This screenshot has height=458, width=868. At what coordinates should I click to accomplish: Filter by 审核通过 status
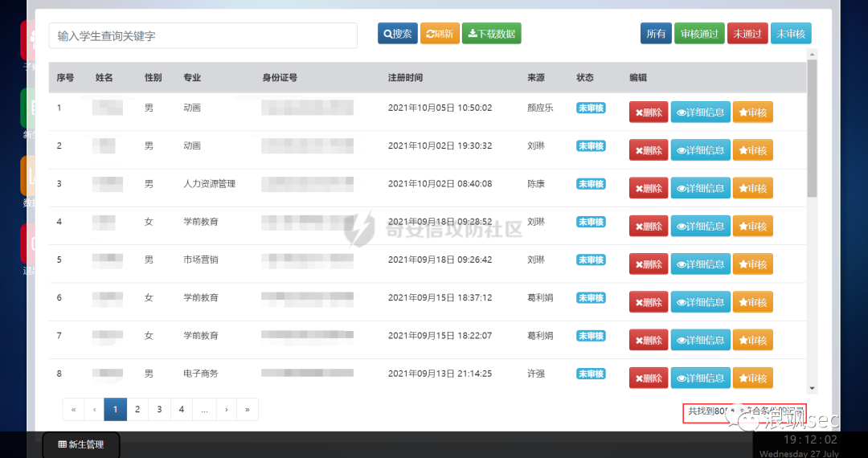699,34
